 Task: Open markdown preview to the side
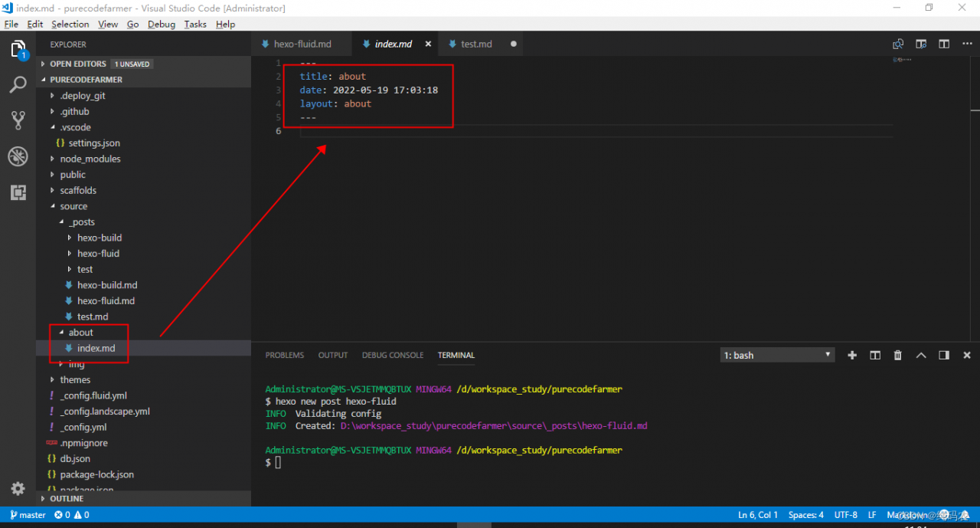click(x=921, y=44)
